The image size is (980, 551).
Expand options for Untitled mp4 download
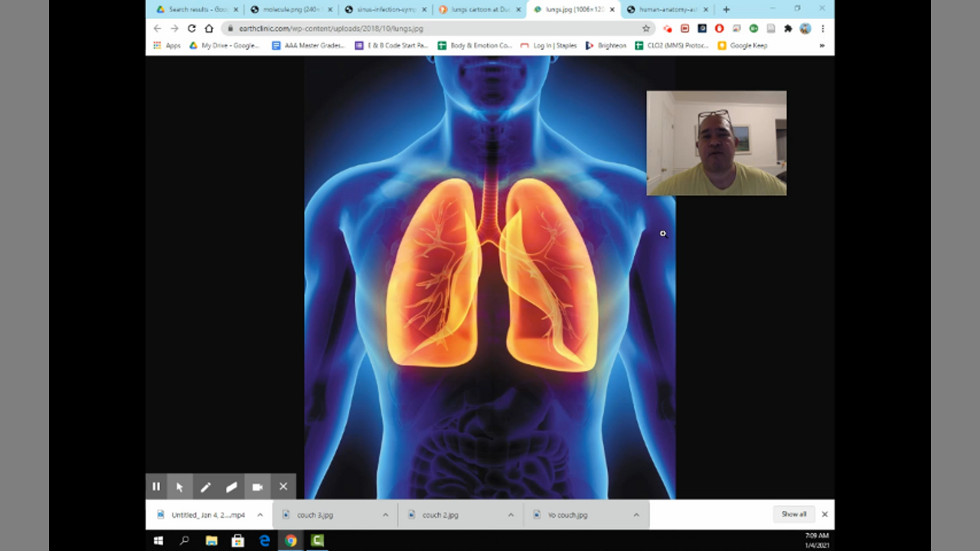pos(260,515)
